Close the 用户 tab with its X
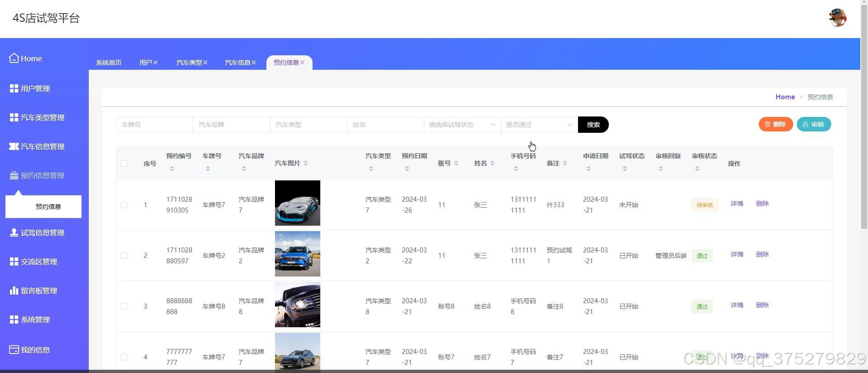This screenshot has width=868, height=373. tap(155, 63)
